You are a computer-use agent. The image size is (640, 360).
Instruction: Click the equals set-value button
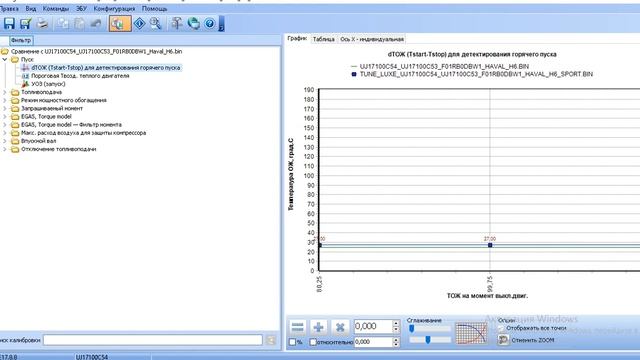[298, 327]
